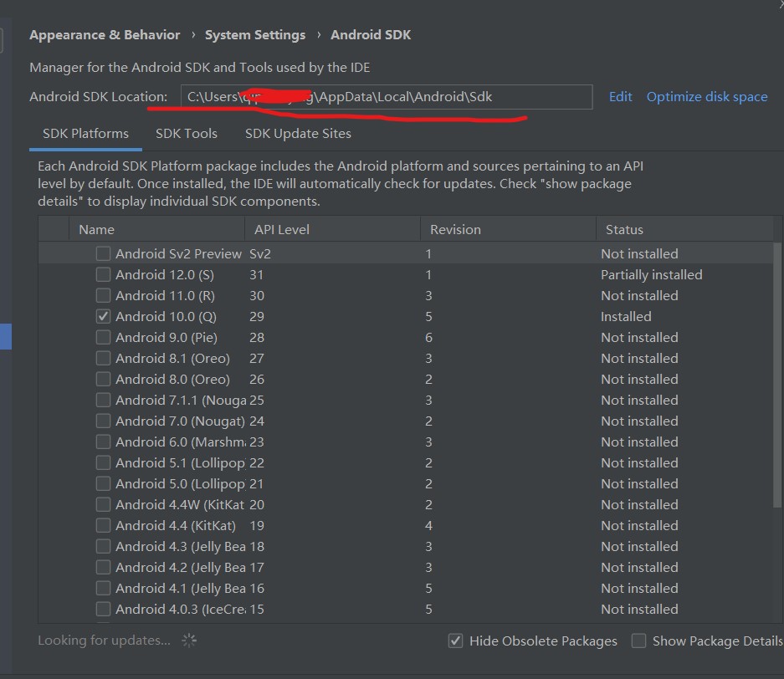
Task: Select the Android 9.0 (Pie) checkbox
Action: coord(102,337)
